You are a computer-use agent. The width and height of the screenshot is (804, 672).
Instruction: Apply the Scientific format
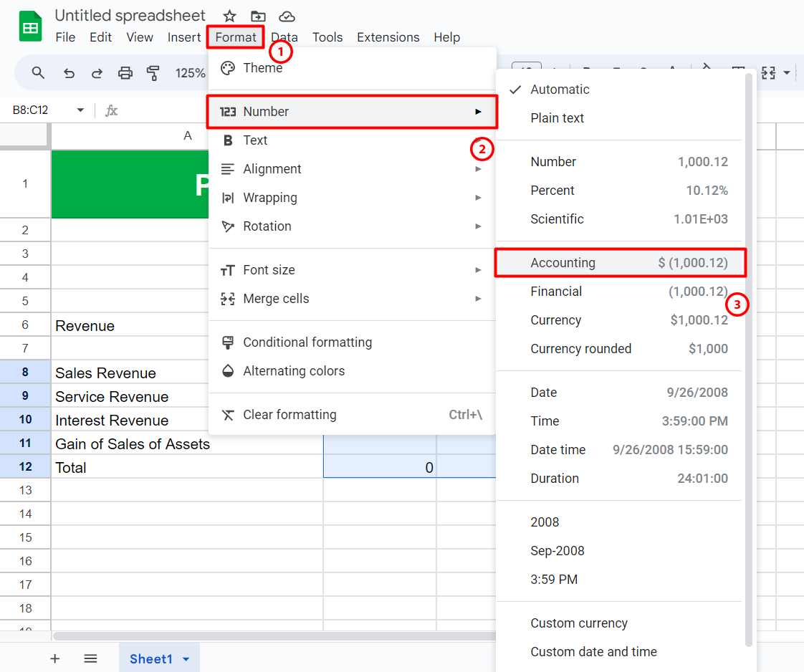620,219
